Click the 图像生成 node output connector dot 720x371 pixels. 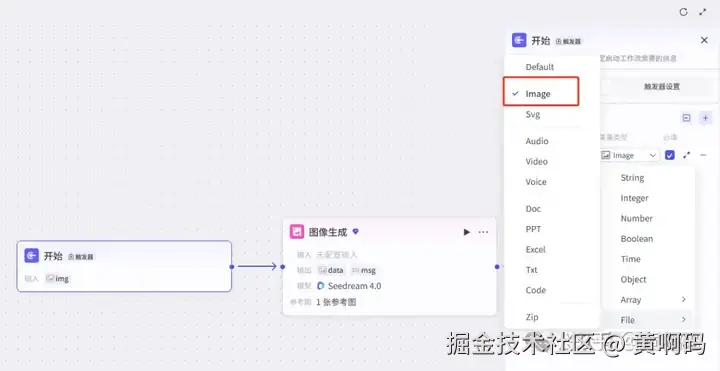(x=497, y=266)
